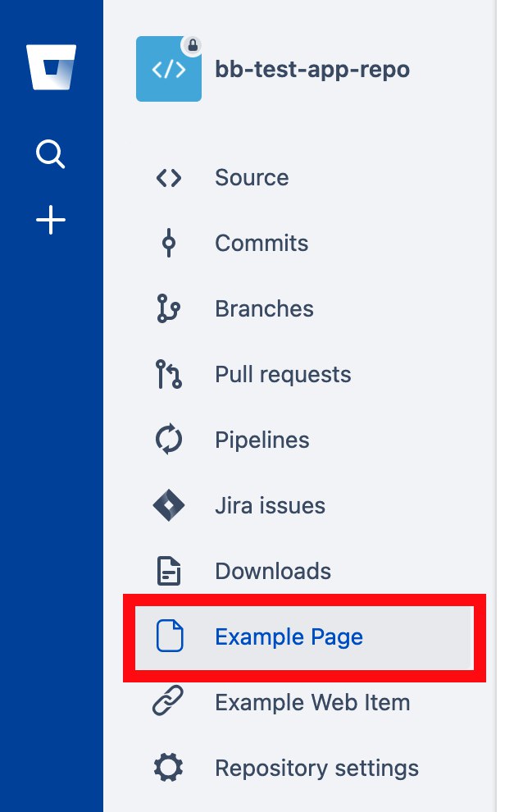
Task: Click the Downloads document icon
Action: [169, 571]
